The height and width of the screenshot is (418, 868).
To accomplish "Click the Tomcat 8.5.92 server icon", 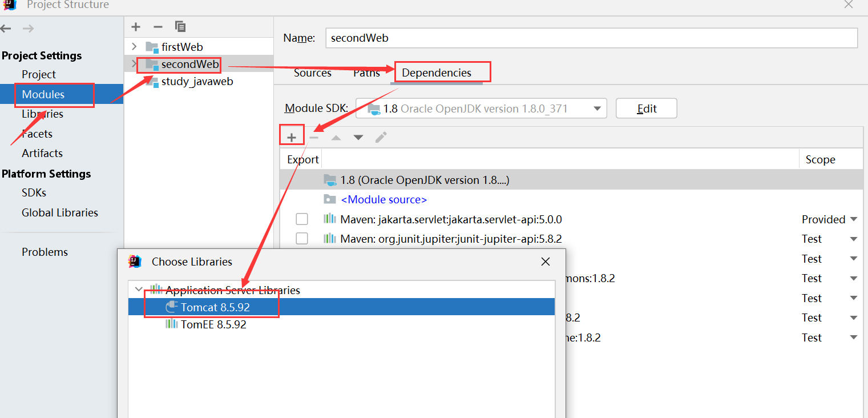I will (x=172, y=307).
